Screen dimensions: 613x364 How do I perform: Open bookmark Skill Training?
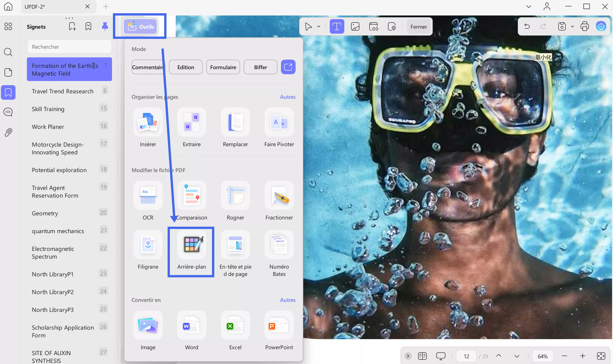69,109
